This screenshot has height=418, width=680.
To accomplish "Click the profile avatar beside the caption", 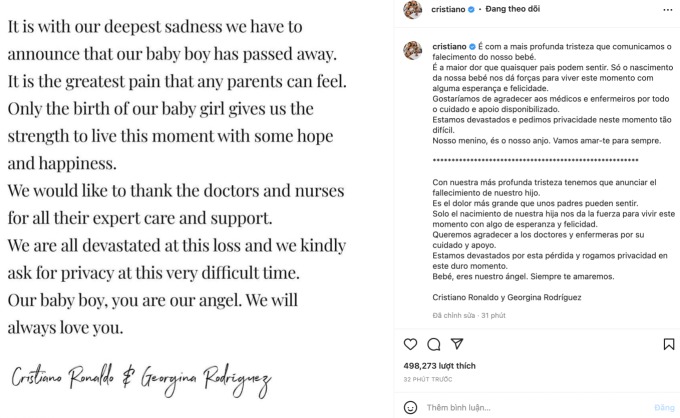I will [410, 50].
